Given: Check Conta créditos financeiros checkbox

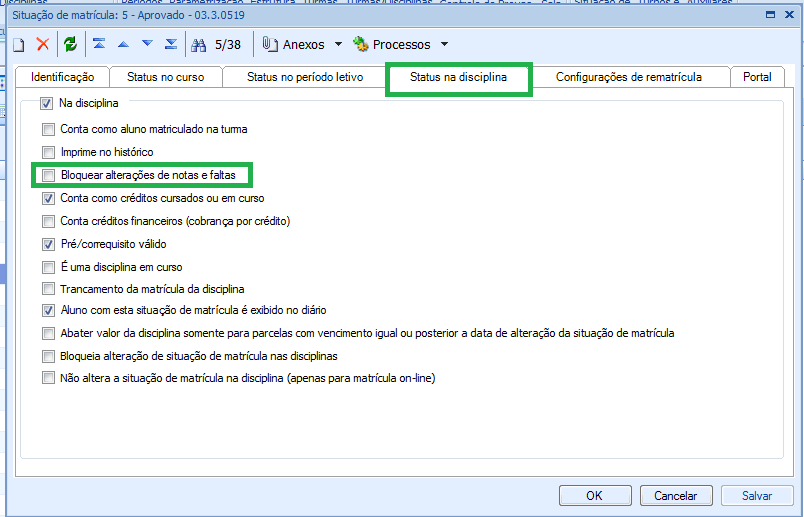Looking at the screenshot, I should 48,222.
